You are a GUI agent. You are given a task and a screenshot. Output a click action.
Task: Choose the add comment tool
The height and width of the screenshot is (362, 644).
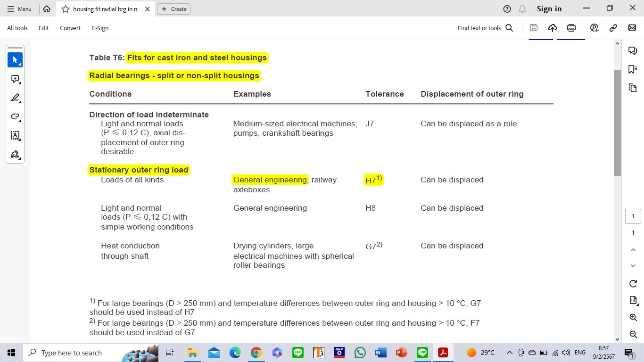pyautogui.click(x=15, y=79)
